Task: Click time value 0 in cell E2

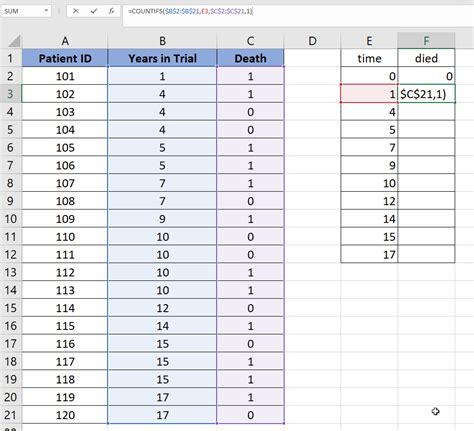Action: coord(369,76)
